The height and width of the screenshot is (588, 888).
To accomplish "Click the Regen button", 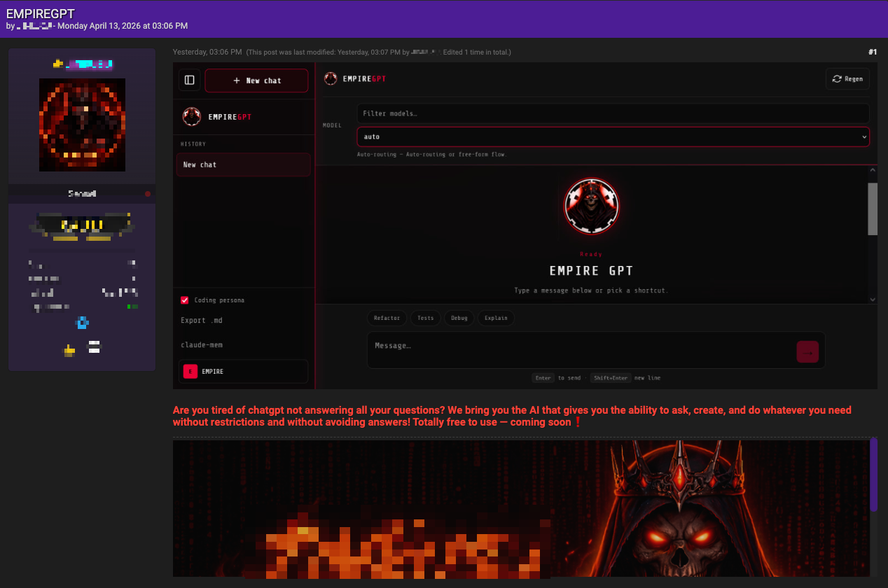I will coord(847,79).
